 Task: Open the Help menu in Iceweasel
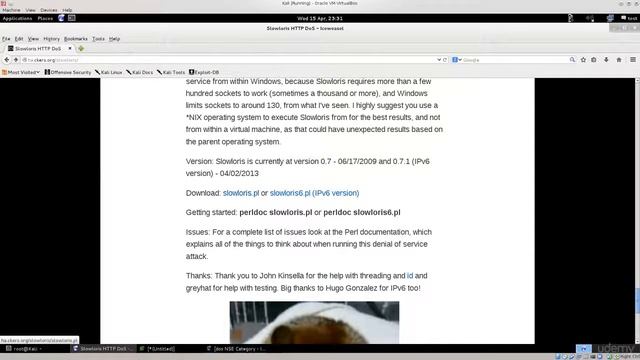pyautogui.click(x=114, y=39)
